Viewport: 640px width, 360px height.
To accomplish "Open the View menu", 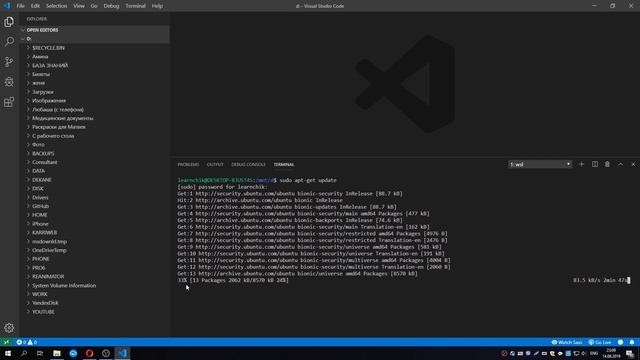I will pos(79,6).
